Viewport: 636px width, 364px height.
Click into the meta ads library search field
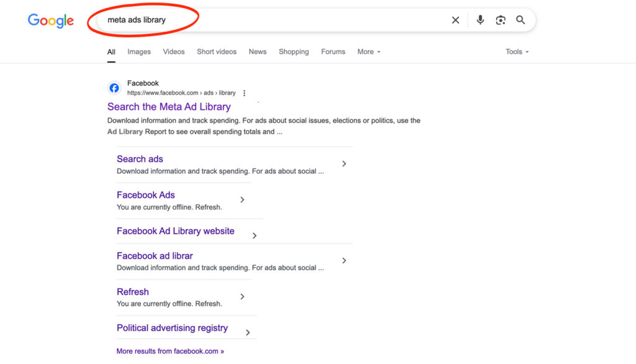coord(276,20)
